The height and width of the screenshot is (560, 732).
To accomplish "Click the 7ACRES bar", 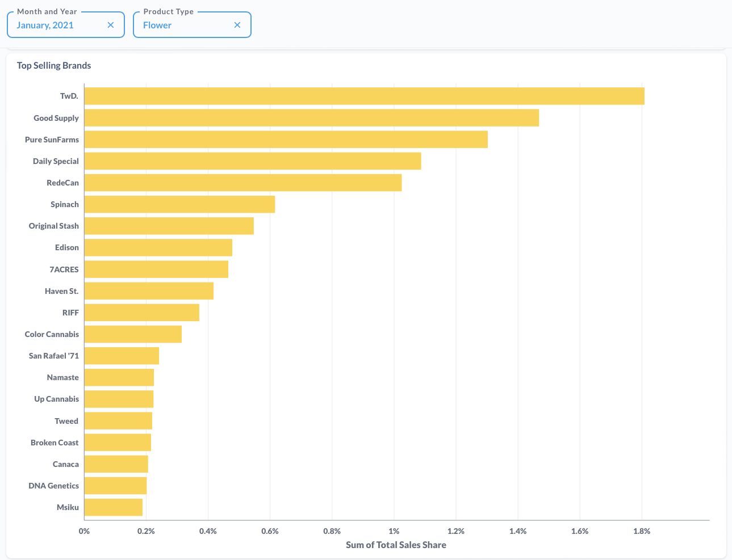I will [156, 270].
